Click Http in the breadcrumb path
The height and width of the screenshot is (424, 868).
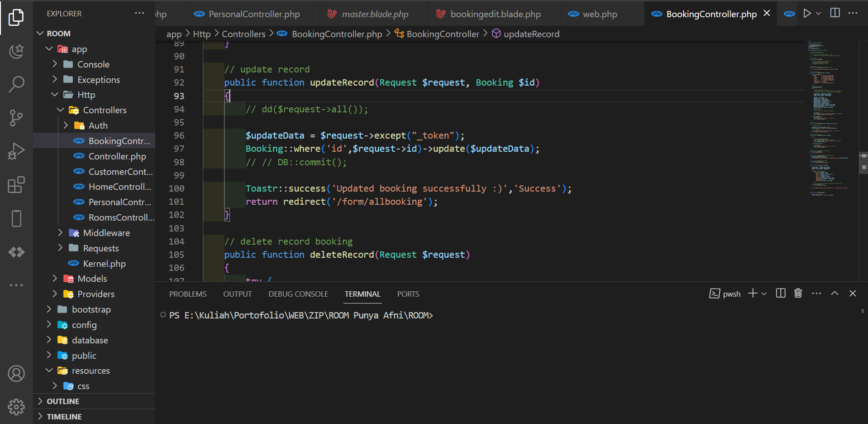(202, 34)
